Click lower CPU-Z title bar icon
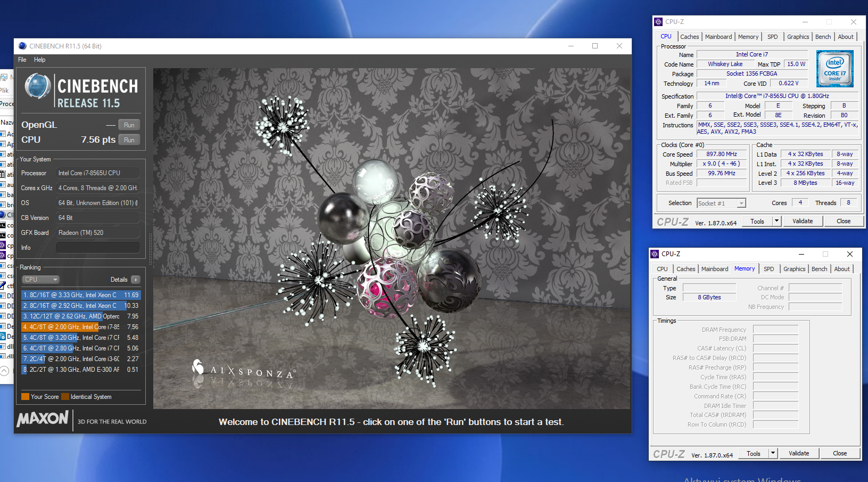The width and height of the screenshot is (868, 482). click(655, 254)
